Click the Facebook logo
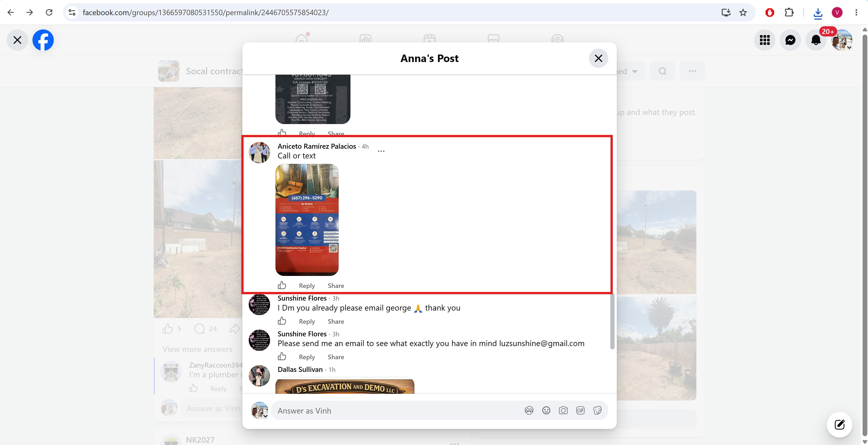The image size is (868, 445). point(43,40)
